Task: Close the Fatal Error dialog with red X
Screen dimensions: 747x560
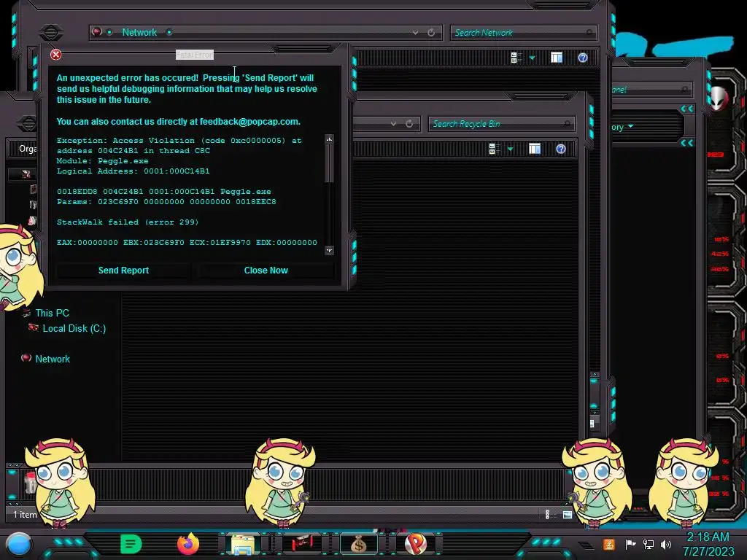Action: [x=55, y=54]
